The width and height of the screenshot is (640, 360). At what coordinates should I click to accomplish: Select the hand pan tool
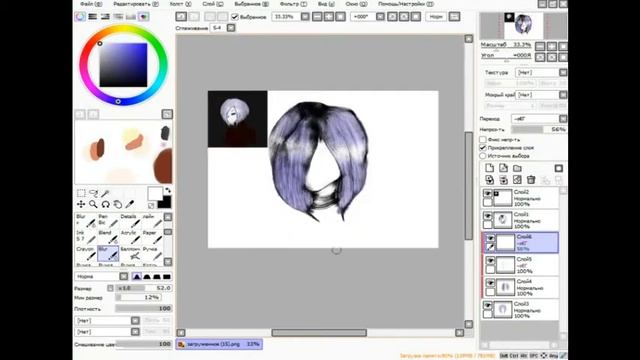click(118, 204)
